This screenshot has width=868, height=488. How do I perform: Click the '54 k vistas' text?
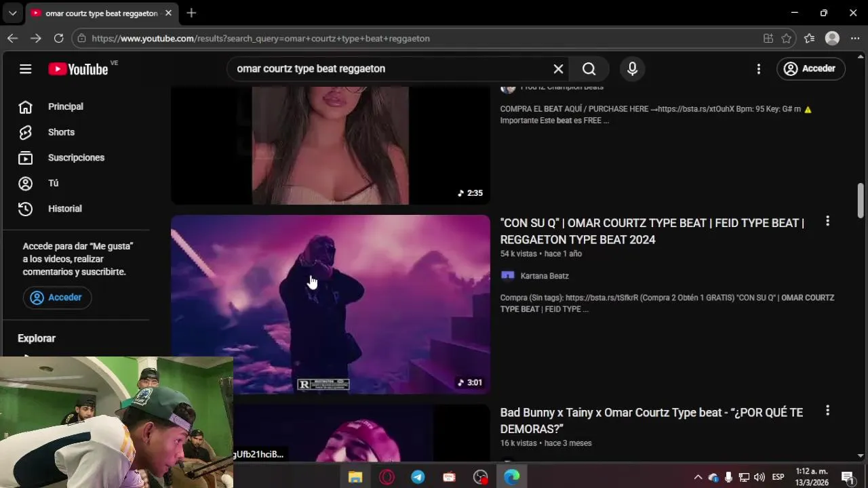pos(519,253)
